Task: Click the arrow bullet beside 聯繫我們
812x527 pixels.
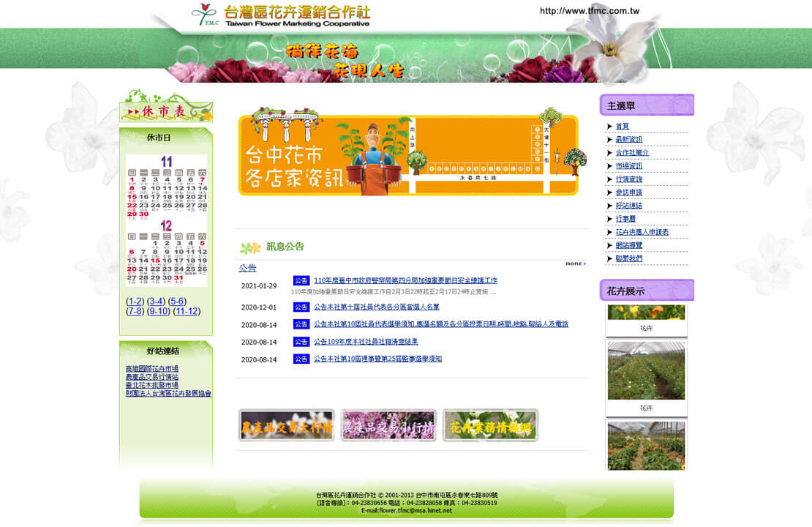Action: (609, 258)
